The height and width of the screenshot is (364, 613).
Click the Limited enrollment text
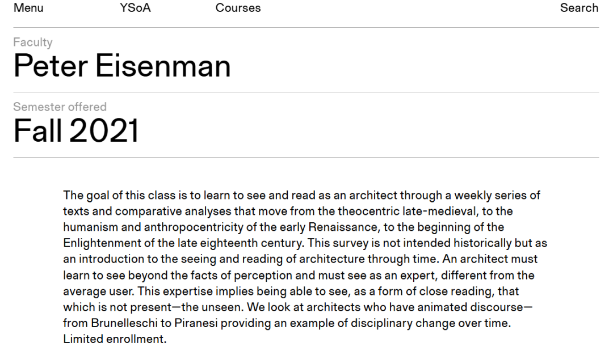point(115,339)
